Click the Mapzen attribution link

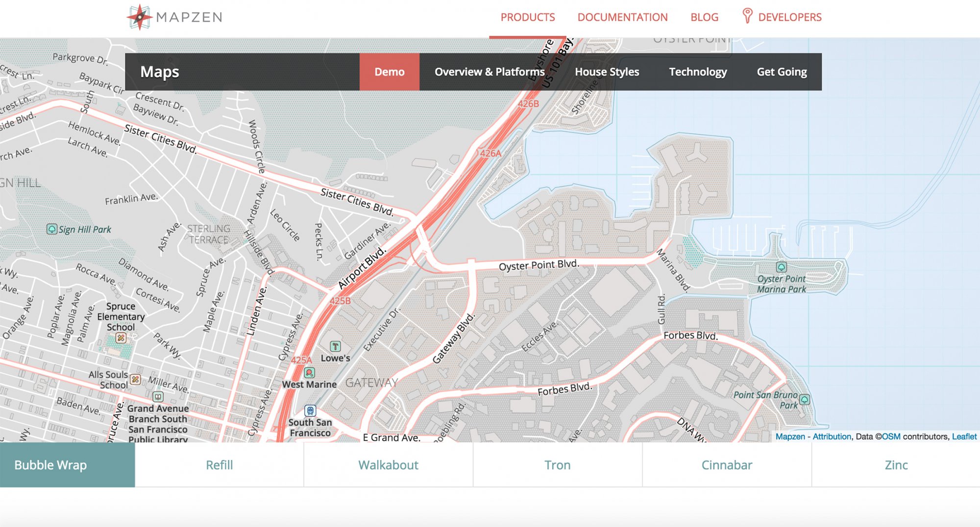(x=790, y=436)
